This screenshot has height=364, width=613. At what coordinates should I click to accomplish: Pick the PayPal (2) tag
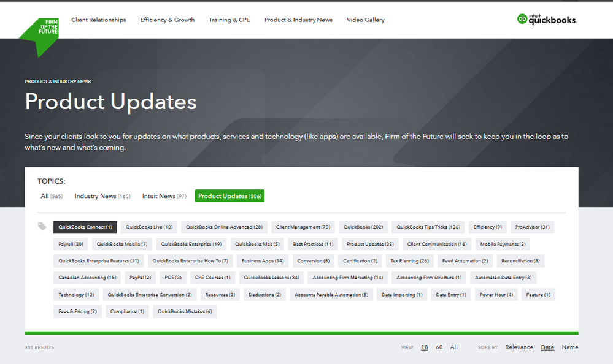pyautogui.click(x=140, y=278)
